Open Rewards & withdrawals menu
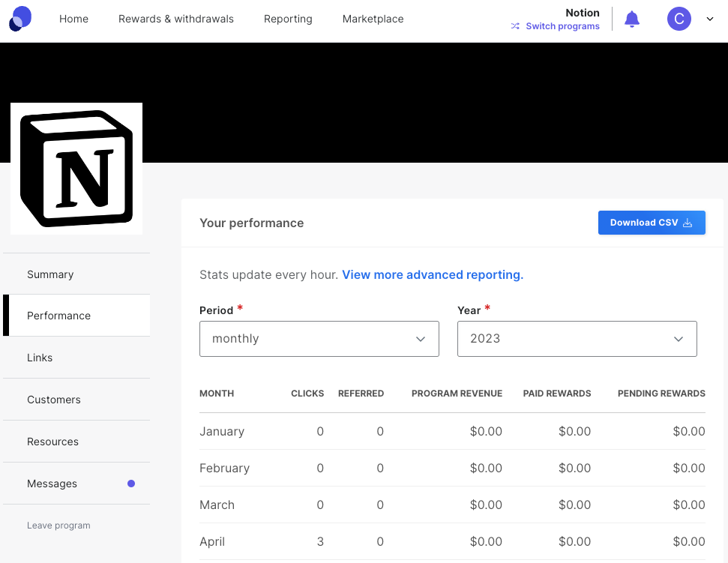728x563 pixels. pyautogui.click(x=176, y=19)
